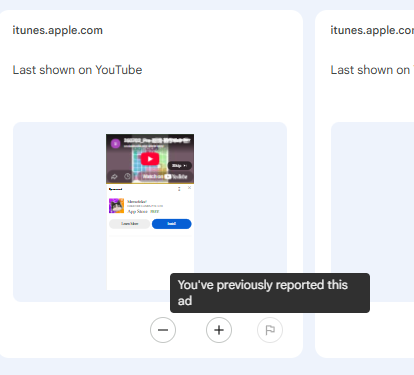Click the purple channel avatar on the video preview
Viewport: 414px width, 375px height.
pyautogui.click(x=116, y=144)
